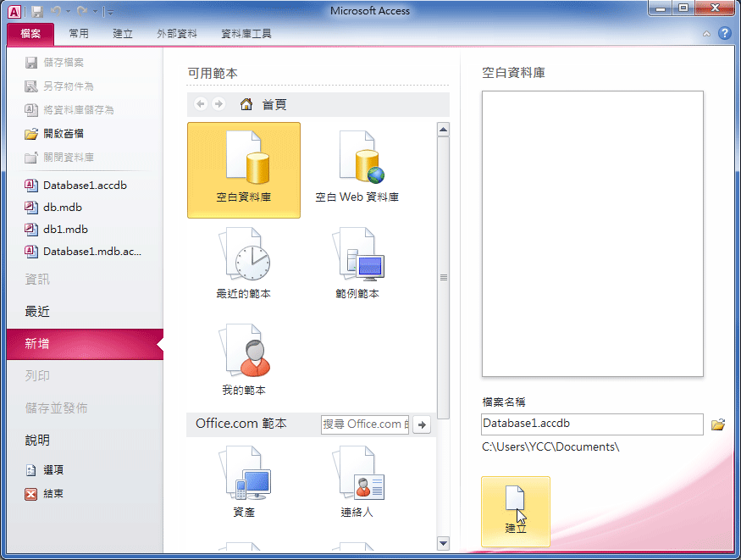Click 關閉資料庫 in the sidebar
This screenshot has height=560, width=741.
click(59, 158)
